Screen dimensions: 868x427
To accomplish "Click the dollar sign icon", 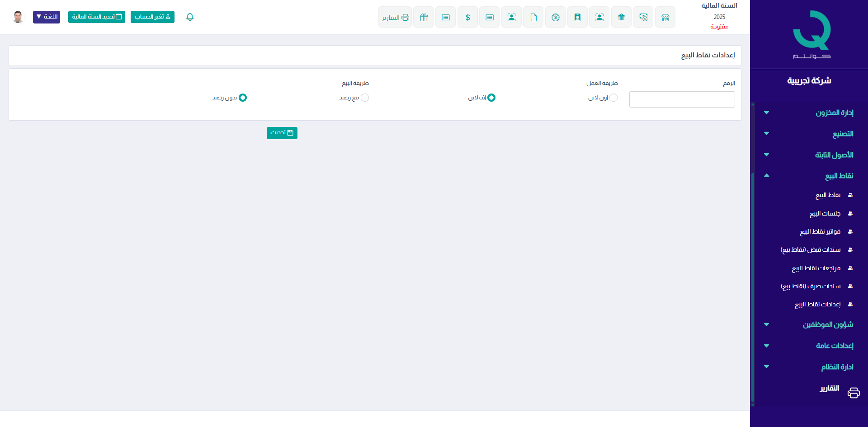I will click(x=467, y=17).
